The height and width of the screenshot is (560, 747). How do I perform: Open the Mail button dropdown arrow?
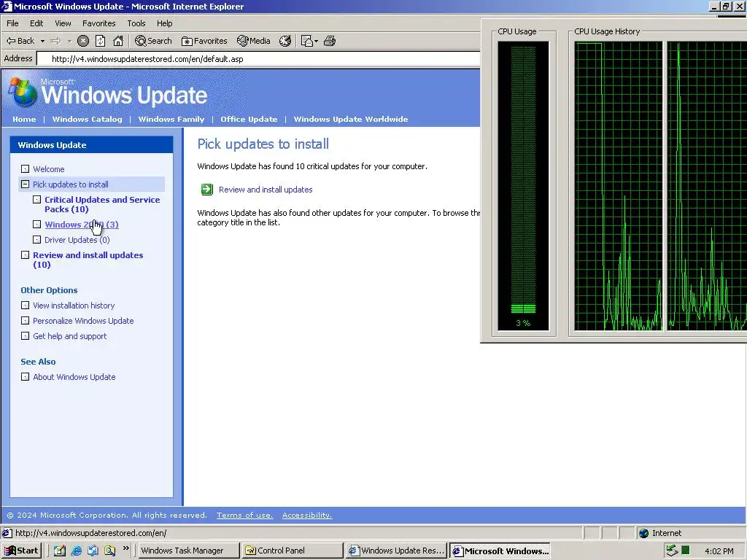(x=316, y=42)
